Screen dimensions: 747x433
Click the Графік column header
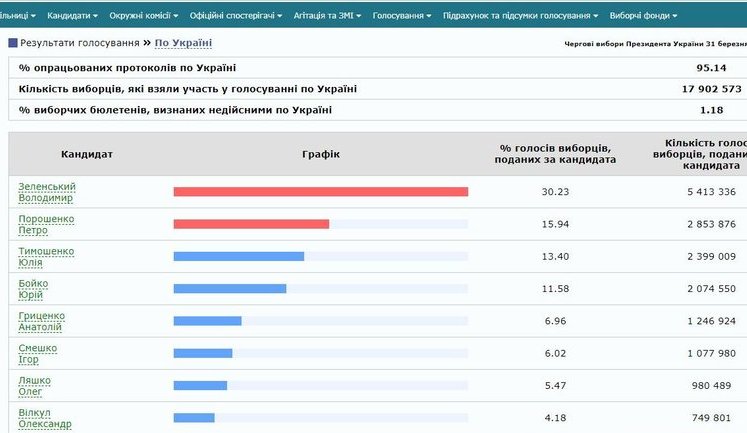click(321, 154)
